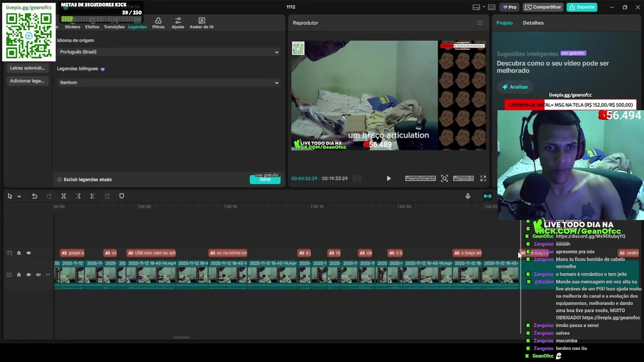Image resolution: width=644 pixels, height=362 pixels.
Task: Open the Efeitos tab
Action: tap(92, 23)
